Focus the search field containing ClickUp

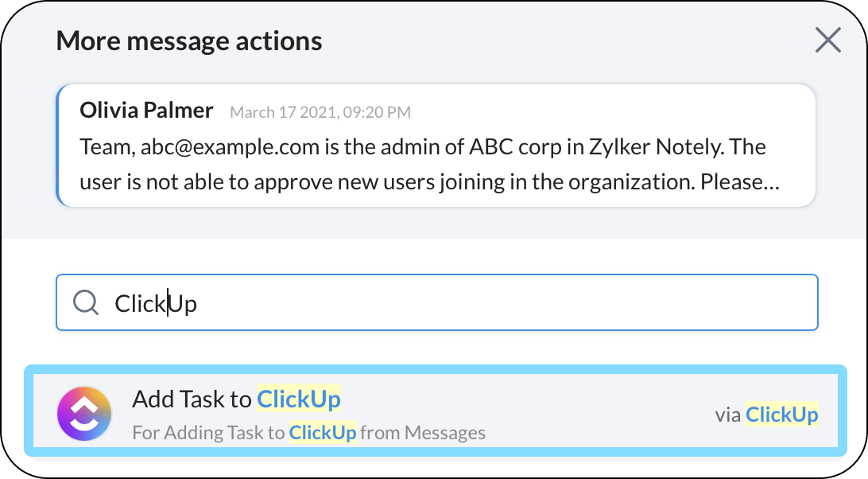[477, 302]
